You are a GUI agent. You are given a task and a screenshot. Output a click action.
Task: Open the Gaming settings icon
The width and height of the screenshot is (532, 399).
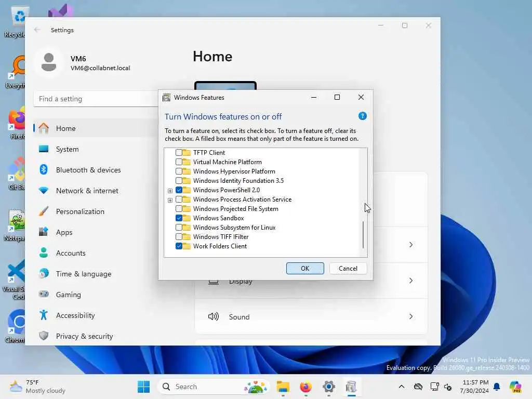click(44, 294)
